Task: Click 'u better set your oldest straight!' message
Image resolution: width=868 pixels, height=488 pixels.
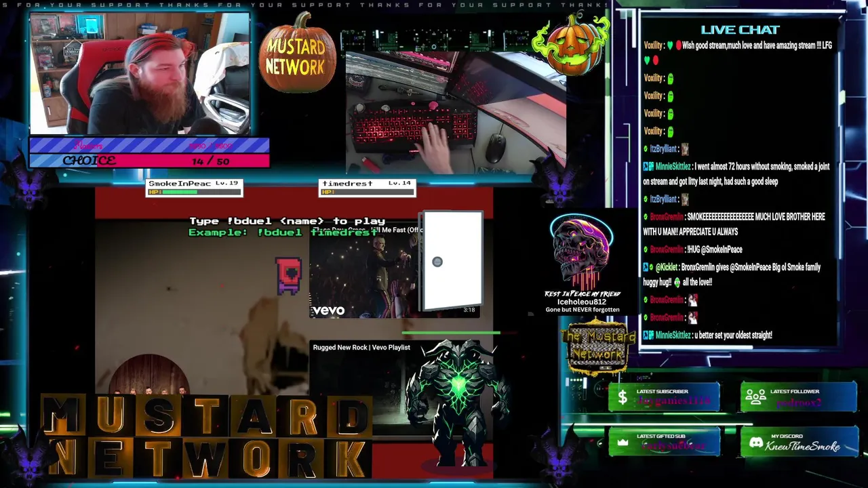Action: pyautogui.click(x=708, y=335)
